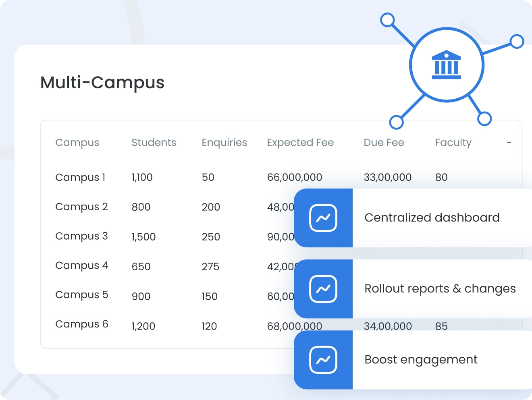Image resolution: width=532 pixels, height=400 pixels.
Task: Select the Boost engagement card
Action: point(421,360)
